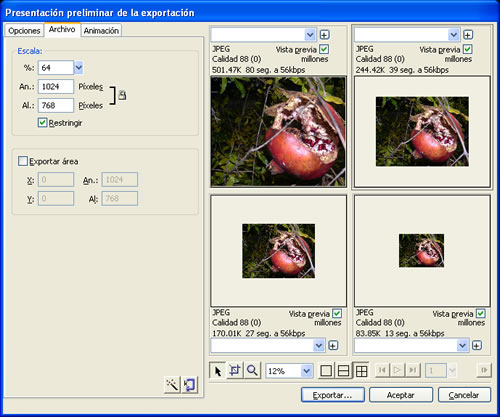This screenshot has width=500, height=417.
Task: Expand saved settings dropdown under bottom-left preview
Action: (319, 345)
